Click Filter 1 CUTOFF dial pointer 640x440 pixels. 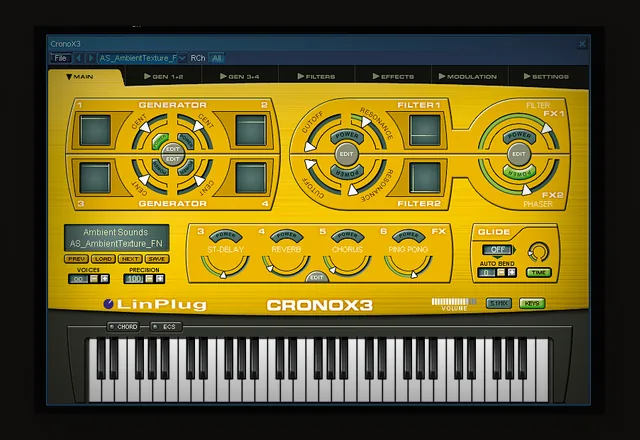coord(309,147)
